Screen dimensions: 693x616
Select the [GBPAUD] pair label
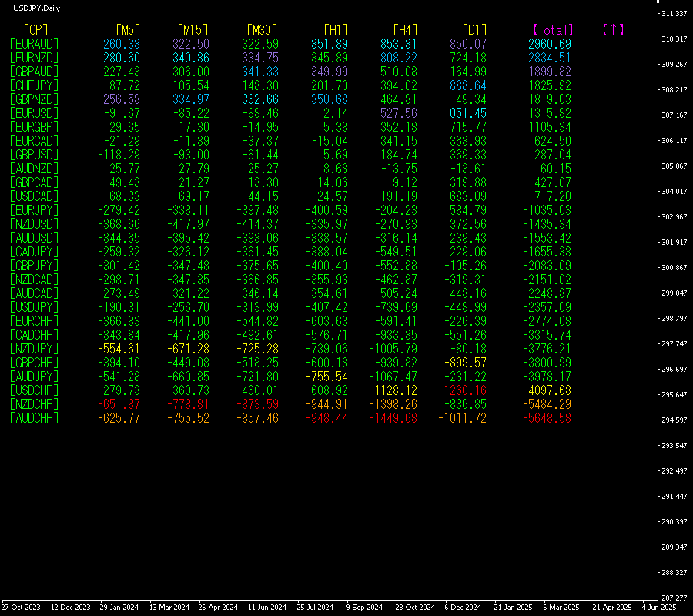35,72
